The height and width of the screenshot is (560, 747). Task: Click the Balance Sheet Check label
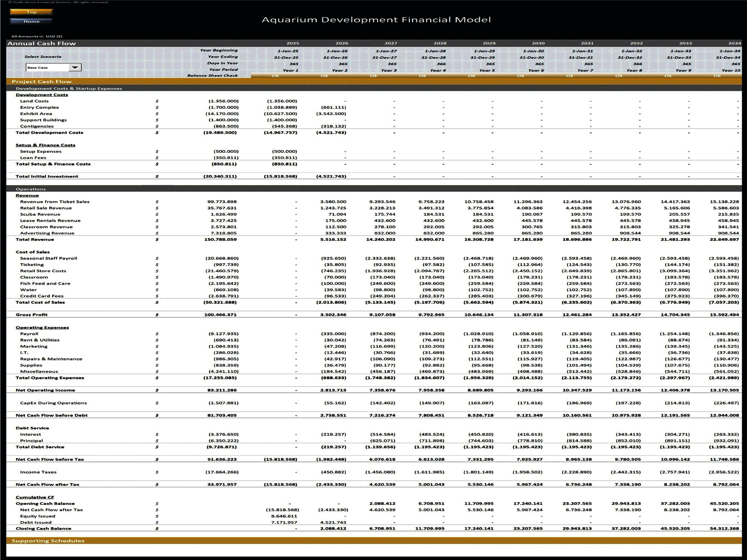pos(212,75)
